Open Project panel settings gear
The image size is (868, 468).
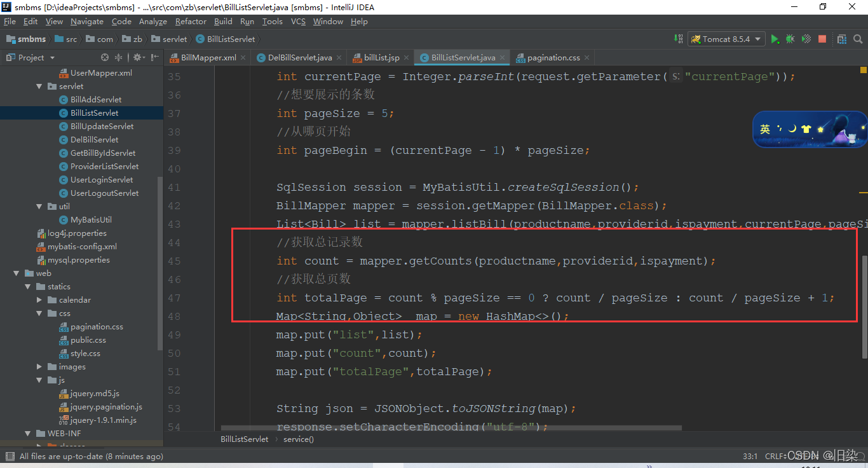pyautogui.click(x=137, y=57)
